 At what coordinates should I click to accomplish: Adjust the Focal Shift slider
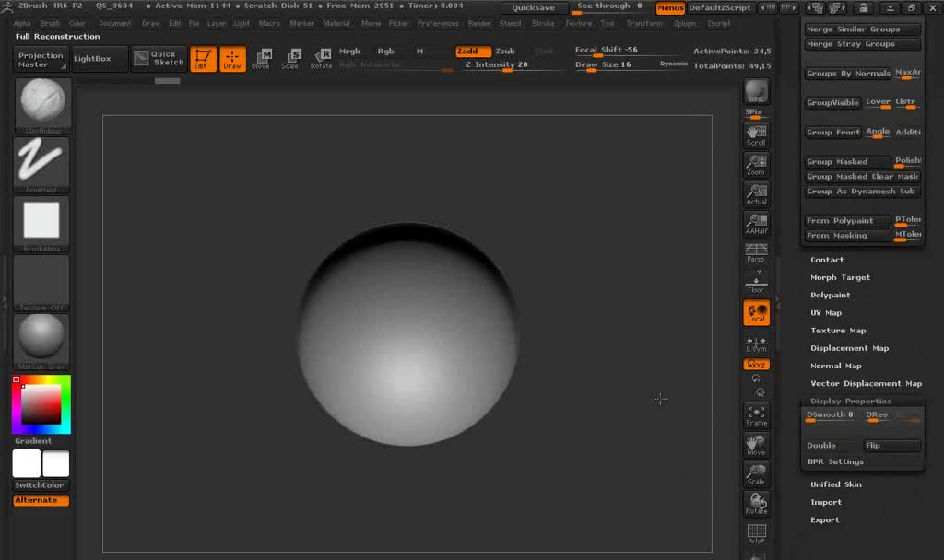[x=630, y=51]
